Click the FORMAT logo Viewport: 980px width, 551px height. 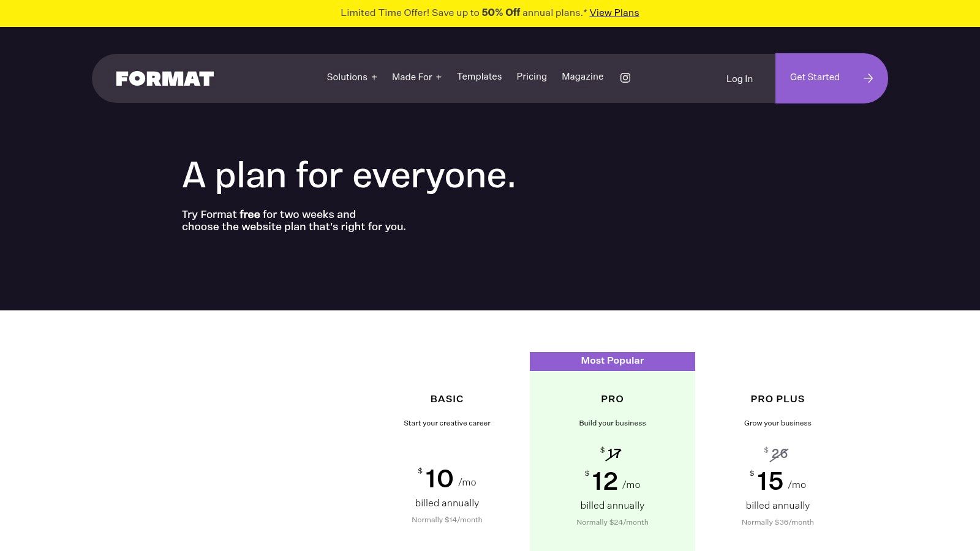165,78
